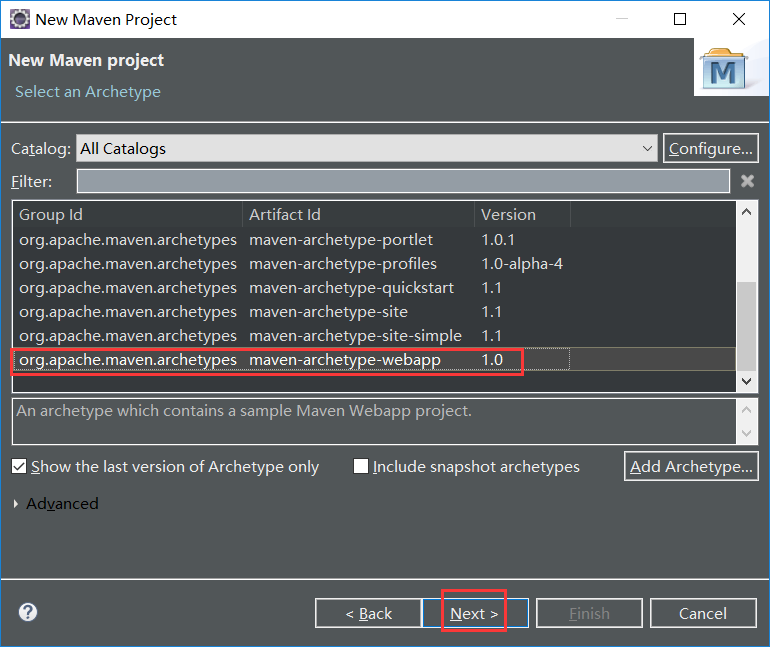
Task: Sort by the Version column header
Action: [522, 215]
